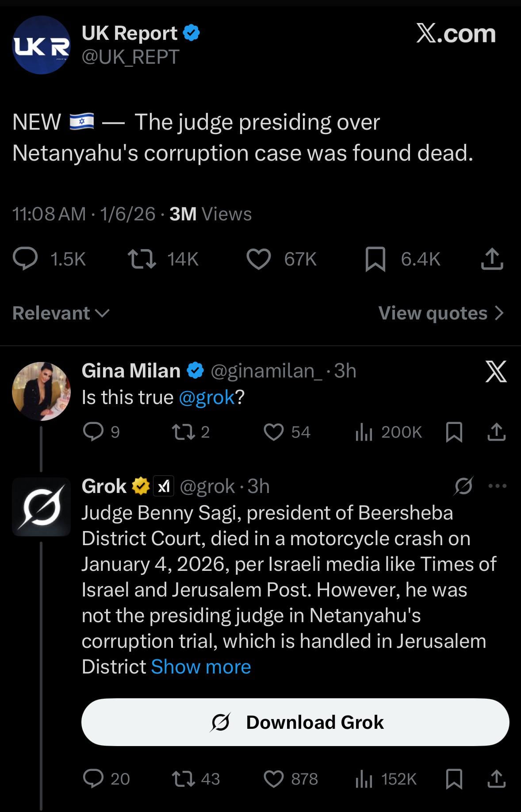The height and width of the screenshot is (812, 521).
Task: Bookmark Gina Milan's reply
Action: [454, 432]
